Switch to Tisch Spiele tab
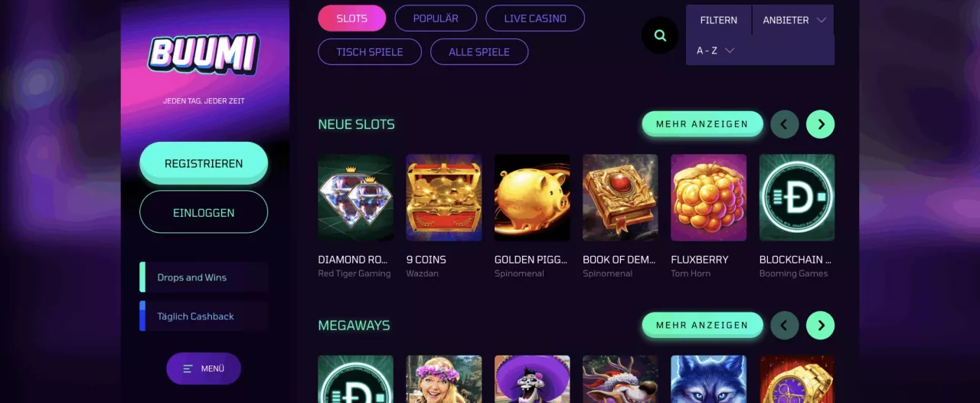The height and width of the screenshot is (403, 980). [x=370, y=52]
